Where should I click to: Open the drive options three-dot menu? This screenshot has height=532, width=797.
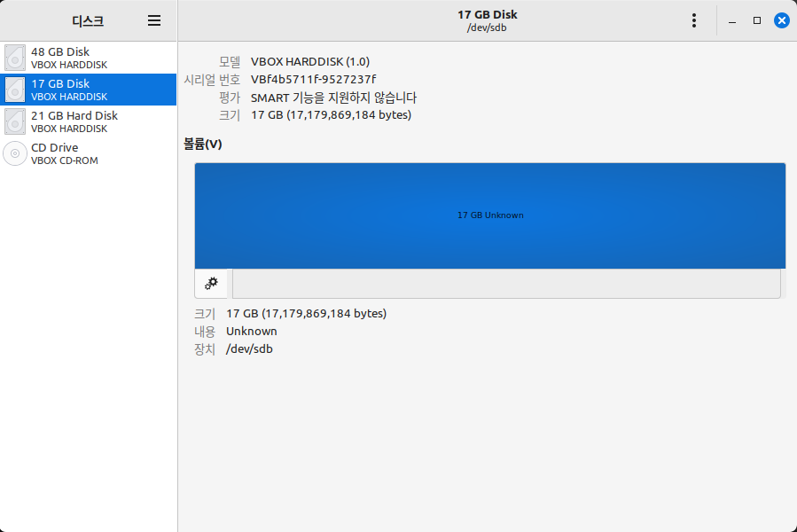tap(694, 20)
